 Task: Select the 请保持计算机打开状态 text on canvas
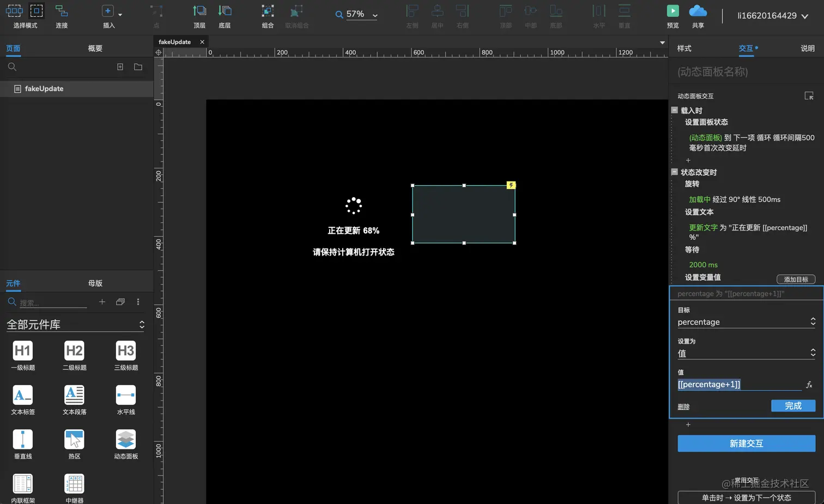353,252
